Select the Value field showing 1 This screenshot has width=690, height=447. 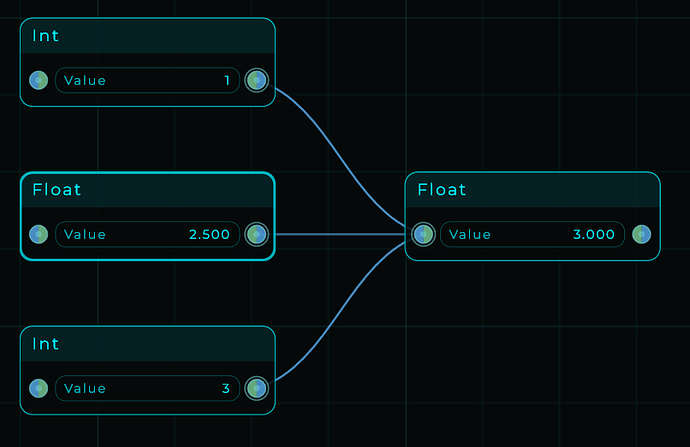147,81
